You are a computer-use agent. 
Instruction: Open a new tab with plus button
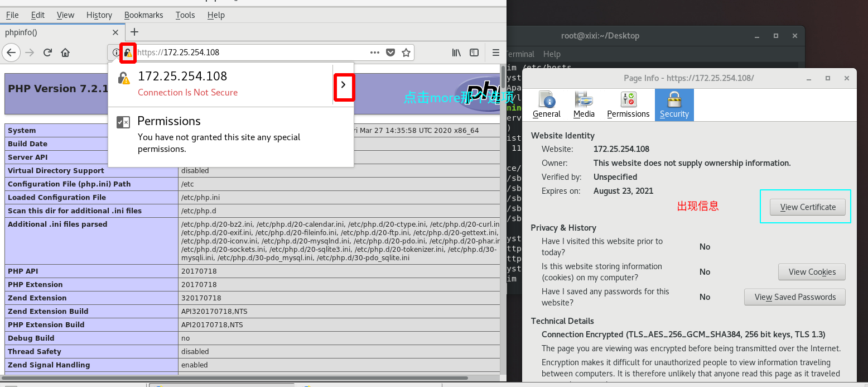coord(134,32)
